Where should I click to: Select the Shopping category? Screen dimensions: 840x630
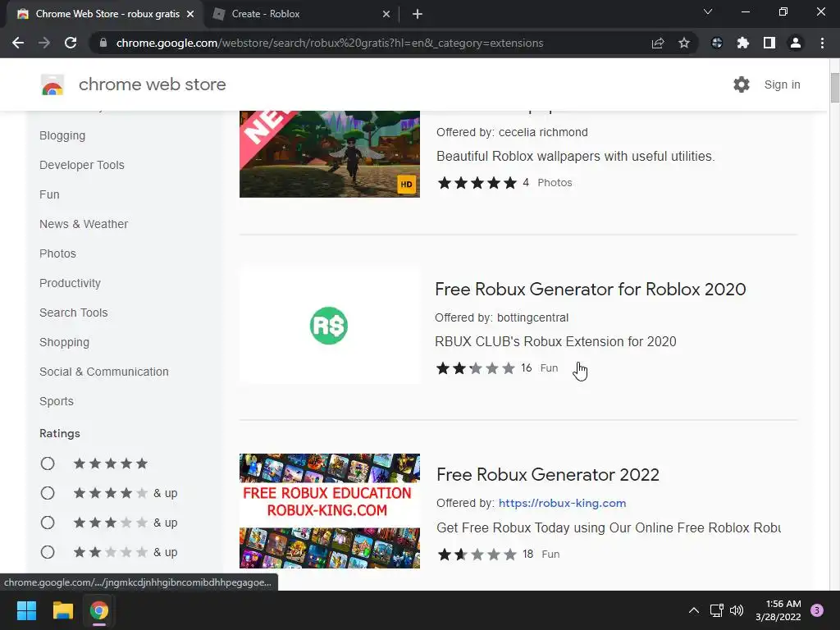click(x=64, y=342)
